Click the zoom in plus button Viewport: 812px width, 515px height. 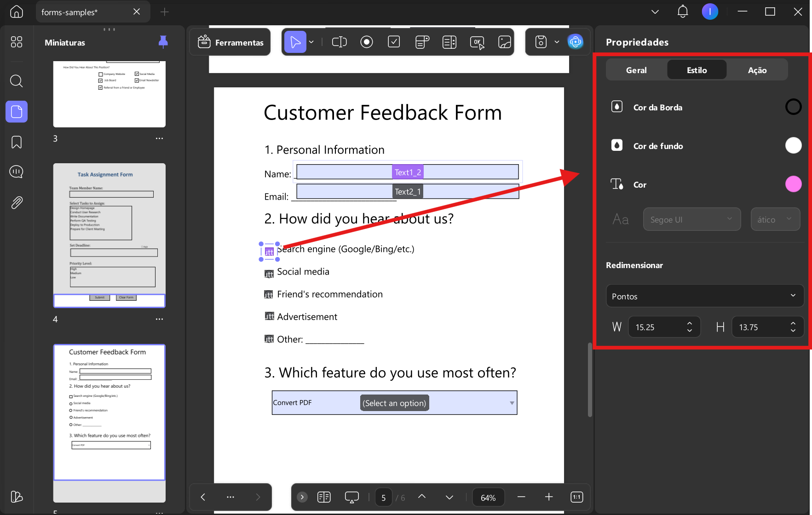tap(549, 497)
